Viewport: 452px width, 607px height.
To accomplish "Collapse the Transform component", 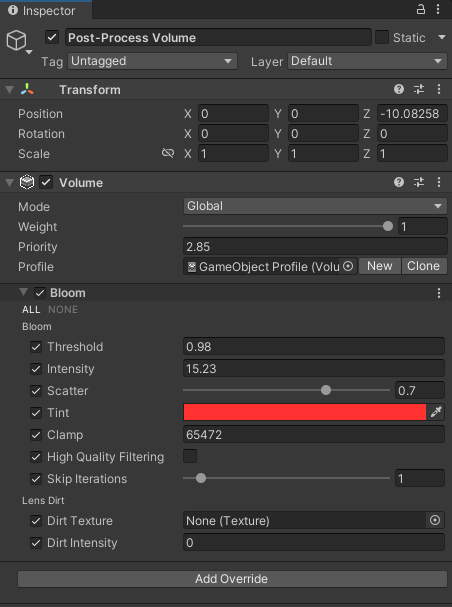I will [x=10, y=90].
